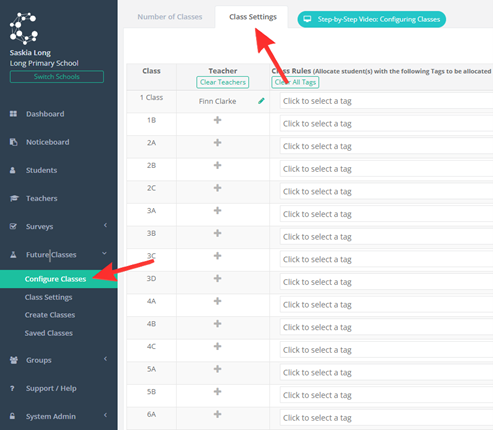Open Create Classes in the sidebar submenu
The image size is (493, 430).
[50, 315]
